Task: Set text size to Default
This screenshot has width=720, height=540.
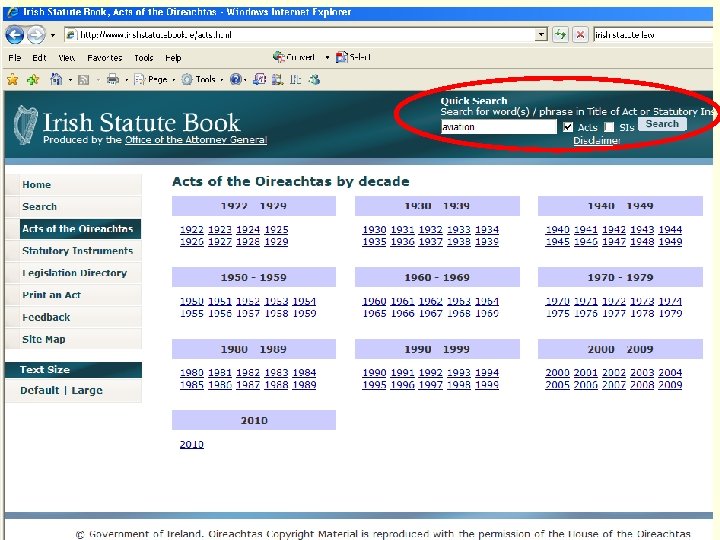Action: pos(39,390)
